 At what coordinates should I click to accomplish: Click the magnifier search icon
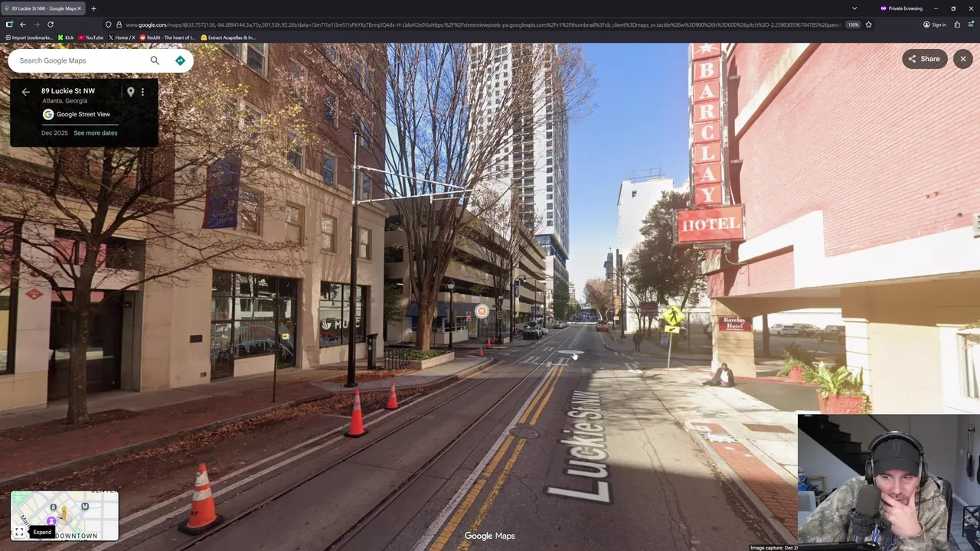pyautogui.click(x=155, y=60)
